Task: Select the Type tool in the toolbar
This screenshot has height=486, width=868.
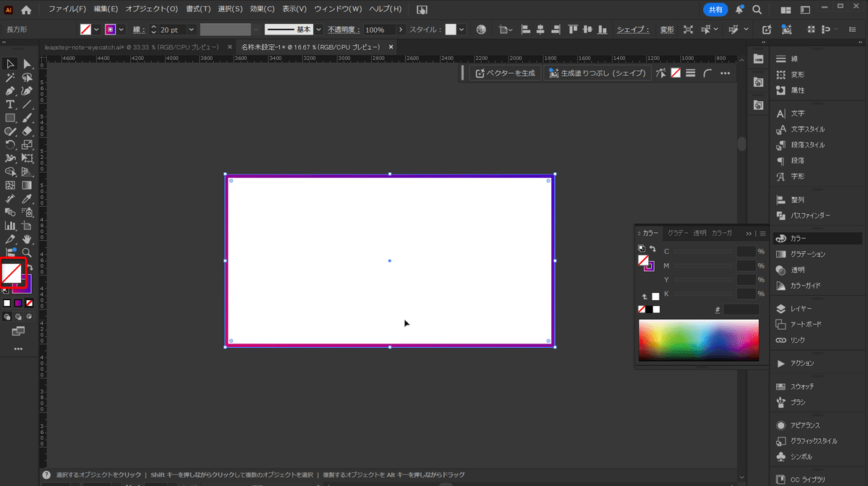Action: point(10,104)
